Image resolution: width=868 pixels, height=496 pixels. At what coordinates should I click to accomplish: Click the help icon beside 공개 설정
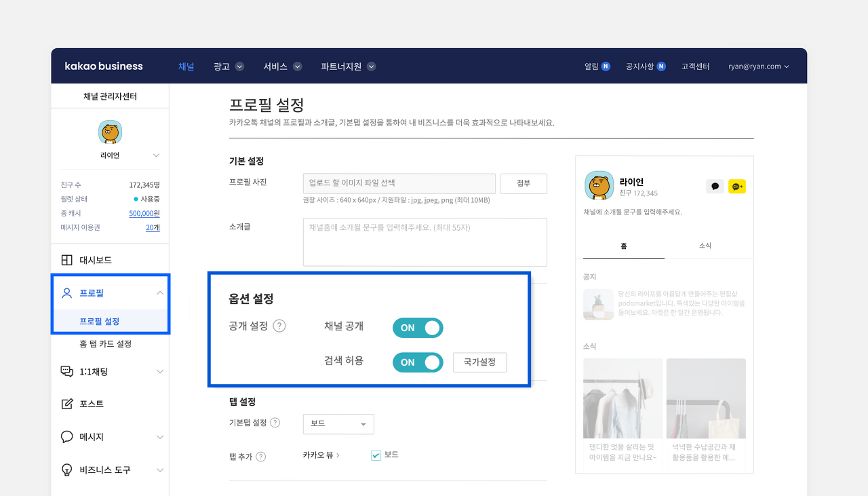[x=279, y=326]
